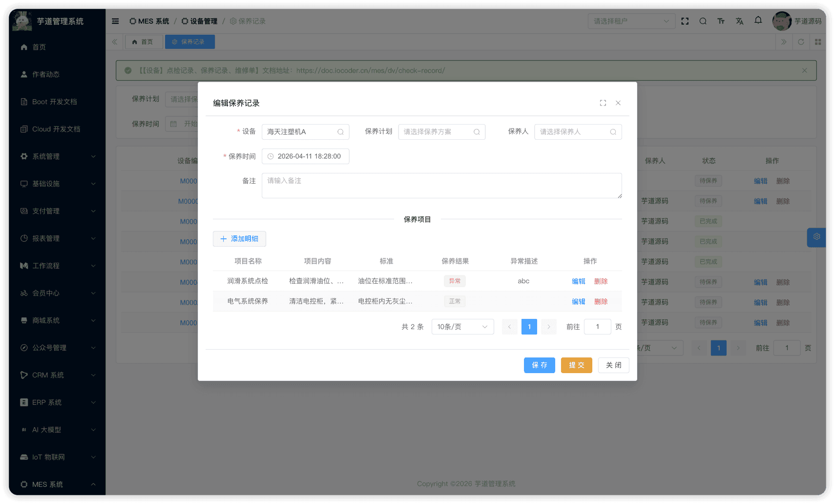Click 编辑 for the 润滑系统点检 row
The height and width of the screenshot is (504, 835).
(578, 281)
